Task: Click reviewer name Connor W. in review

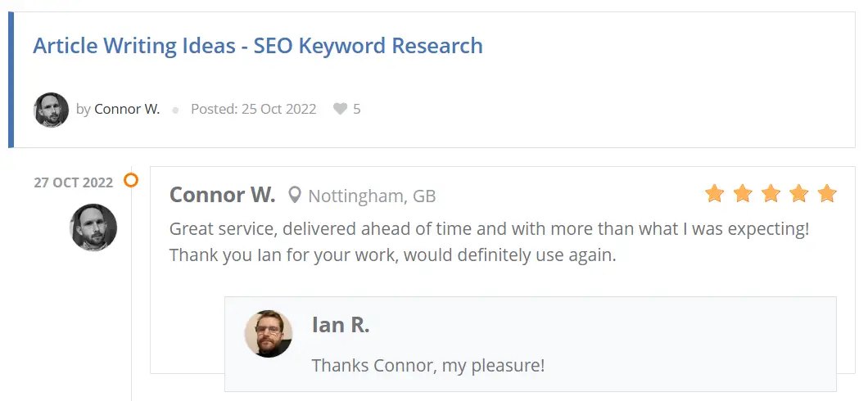Action: 222,195
